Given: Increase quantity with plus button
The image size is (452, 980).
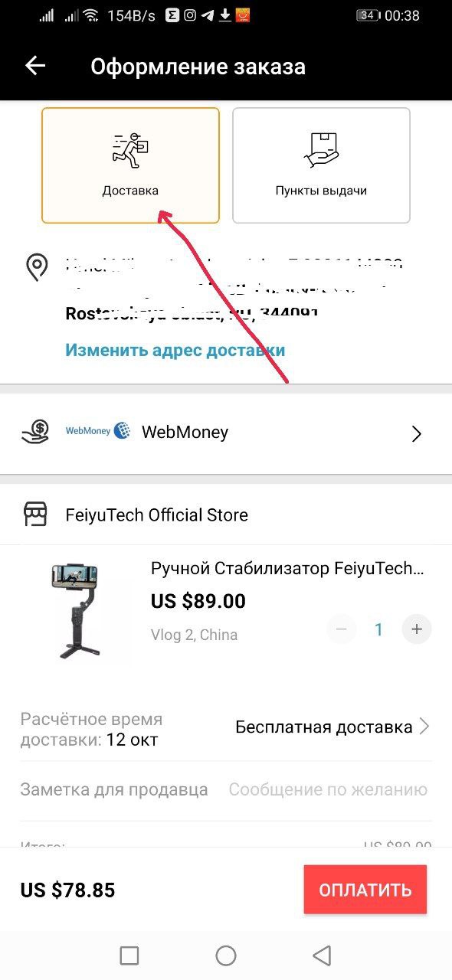Looking at the screenshot, I should 417,629.
